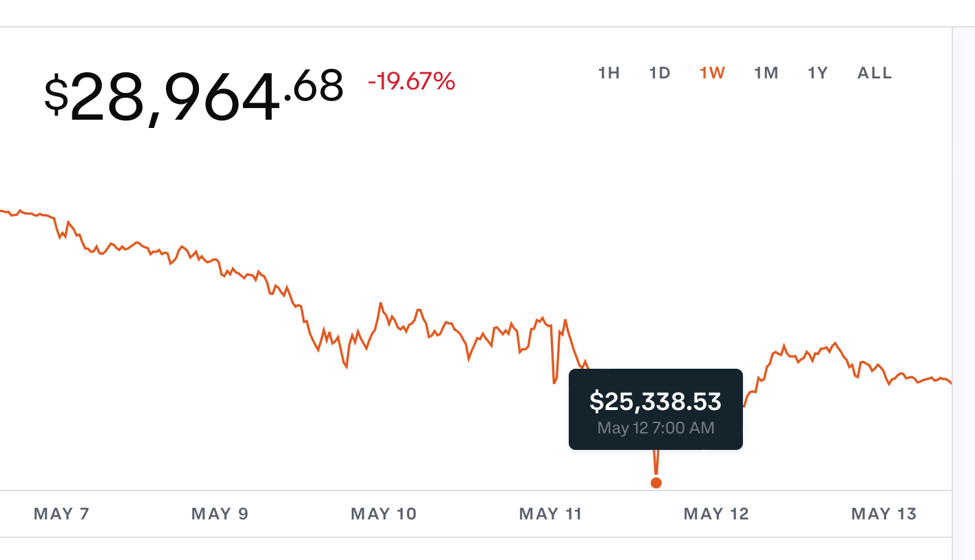
Task: View the ALL time chart
Action: [x=874, y=72]
